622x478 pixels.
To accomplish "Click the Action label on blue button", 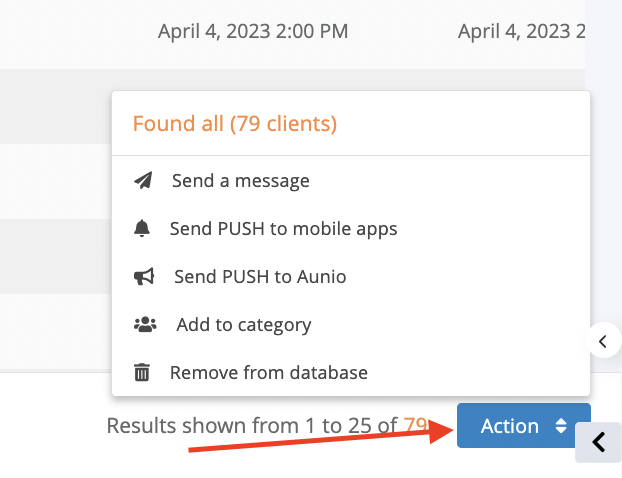I will tap(510, 426).
